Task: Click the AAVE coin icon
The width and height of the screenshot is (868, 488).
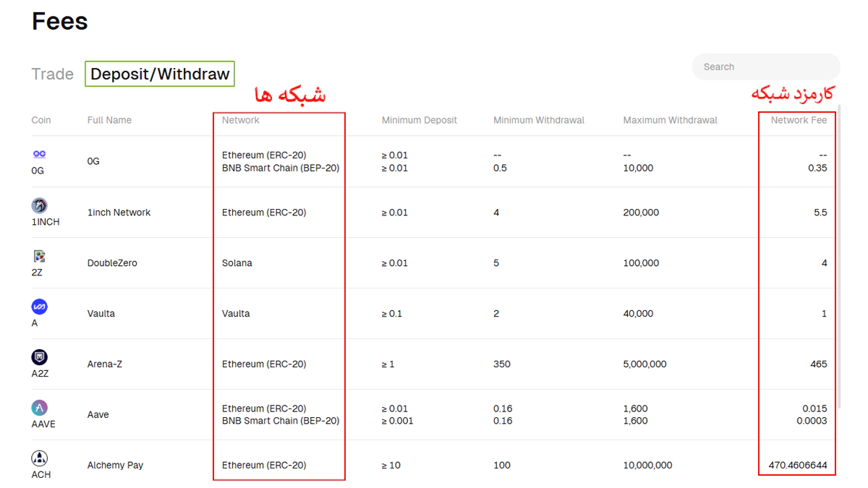Action: click(39, 408)
